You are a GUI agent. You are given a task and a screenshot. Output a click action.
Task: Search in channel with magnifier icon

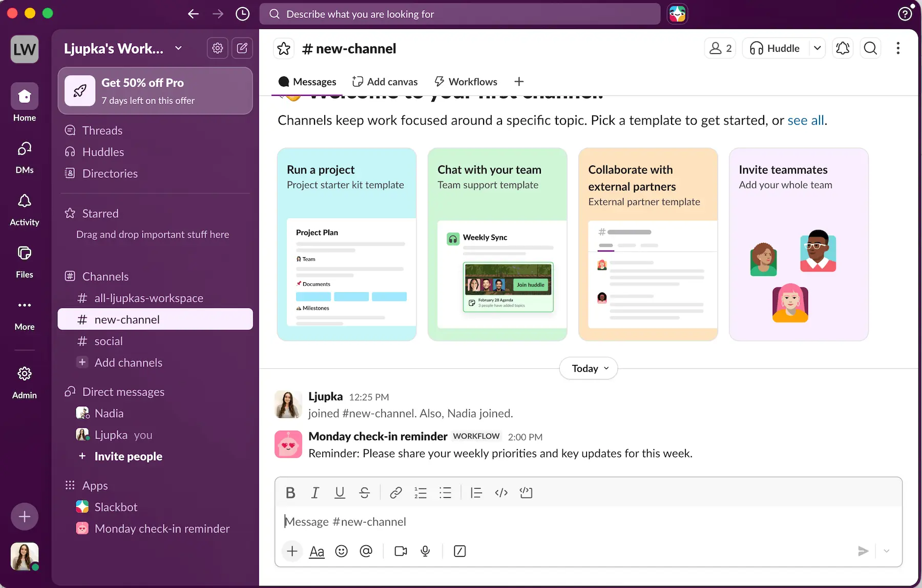pos(870,48)
